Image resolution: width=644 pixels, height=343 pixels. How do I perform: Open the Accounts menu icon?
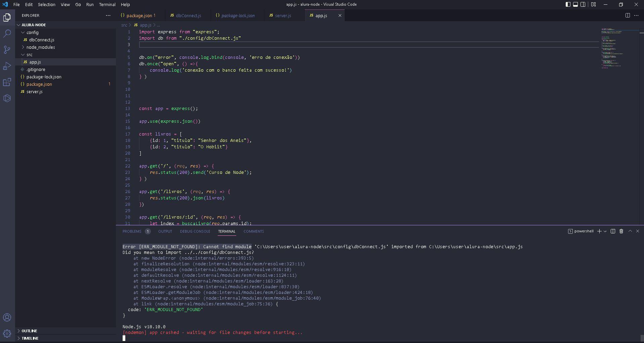coord(7,317)
